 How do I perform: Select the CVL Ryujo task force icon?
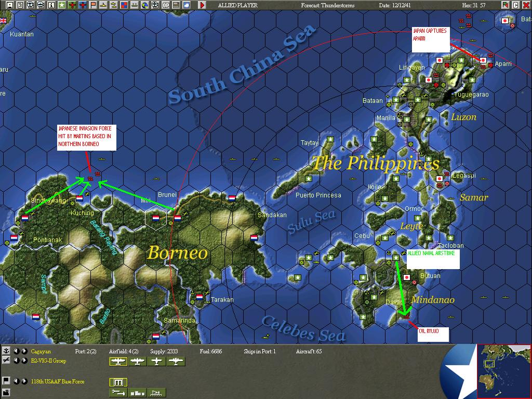coord(407,317)
